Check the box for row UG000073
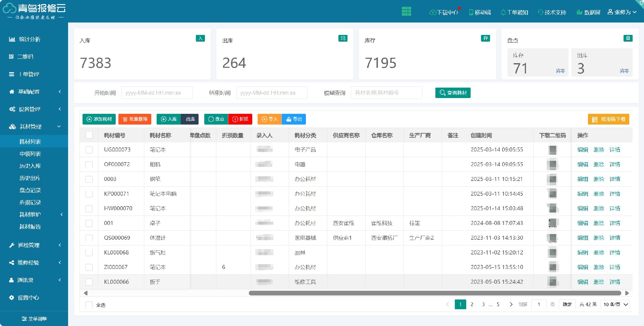The height and width of the screenshot is (326, 644). point(89,150)
